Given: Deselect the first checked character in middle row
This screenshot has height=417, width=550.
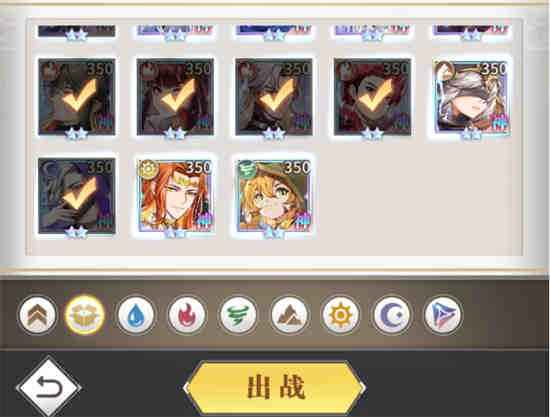Looking at the screenshot, I should (76, 97).
